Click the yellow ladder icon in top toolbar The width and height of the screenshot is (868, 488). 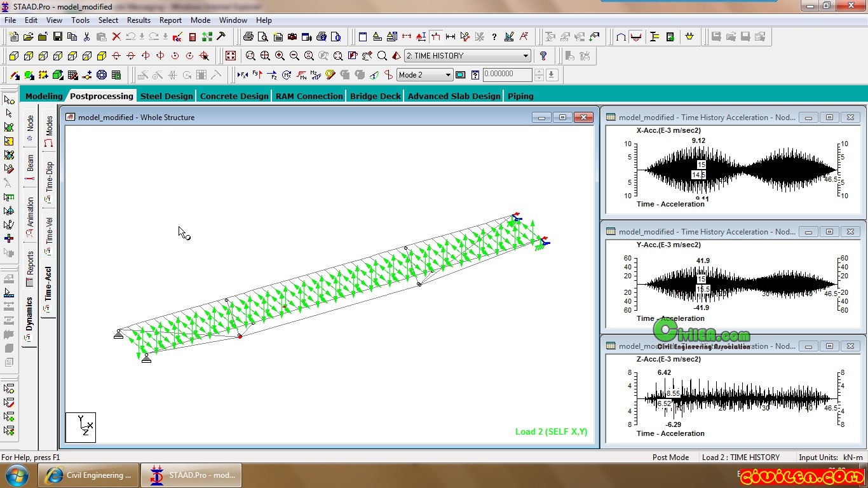(654, 37)
